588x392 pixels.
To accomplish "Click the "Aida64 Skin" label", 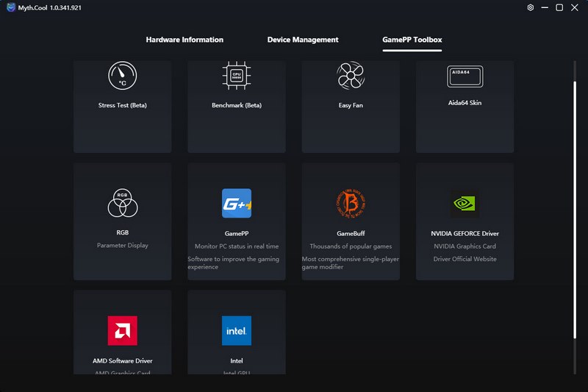I will (x=465, y=103).
